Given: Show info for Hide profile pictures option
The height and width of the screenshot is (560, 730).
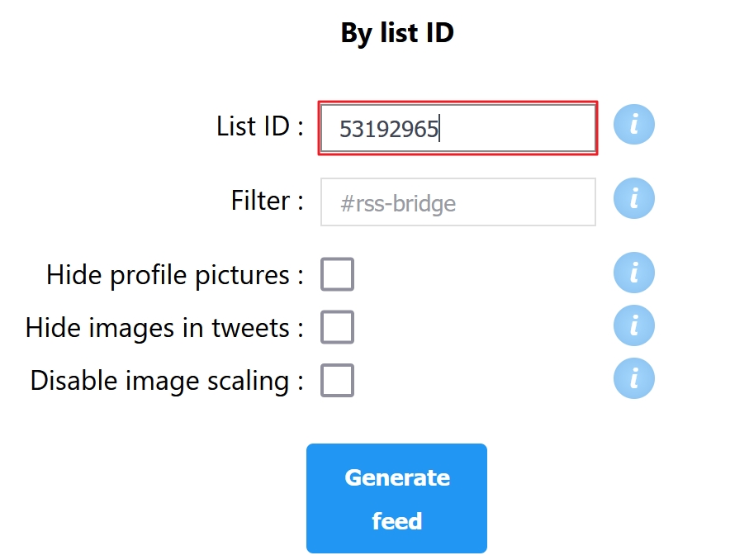Looking at the screenshot, I should (x=633, y=273).
